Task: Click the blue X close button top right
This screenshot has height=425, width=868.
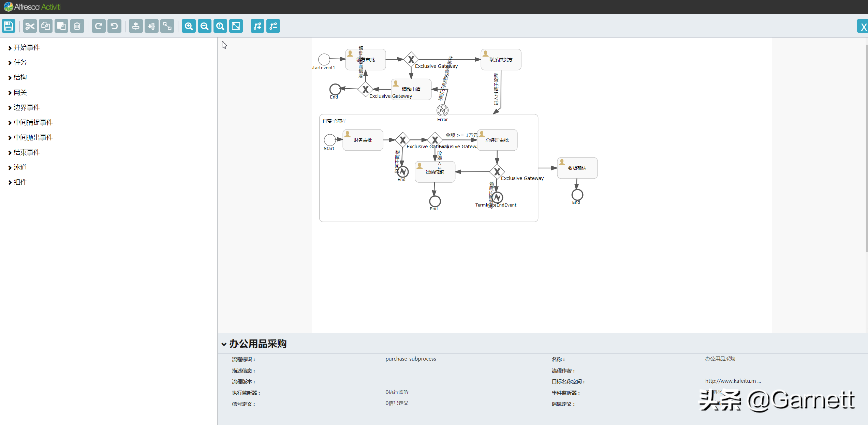Action: 863,26
